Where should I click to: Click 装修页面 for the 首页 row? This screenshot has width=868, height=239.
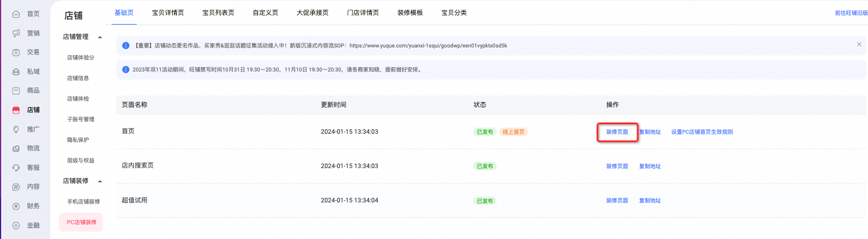(617, 132)
